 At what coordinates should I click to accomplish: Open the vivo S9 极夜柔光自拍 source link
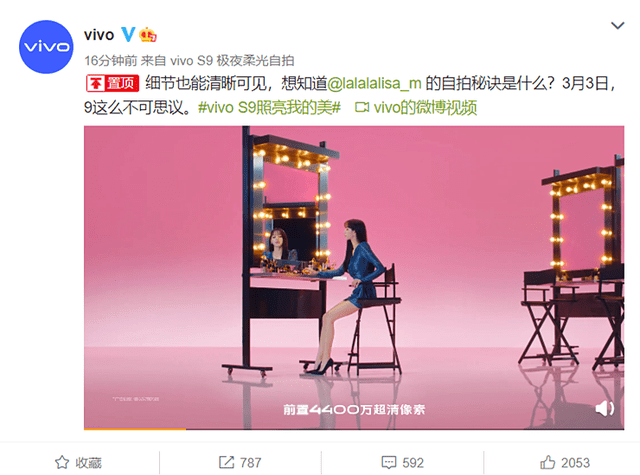pos(232,61)
